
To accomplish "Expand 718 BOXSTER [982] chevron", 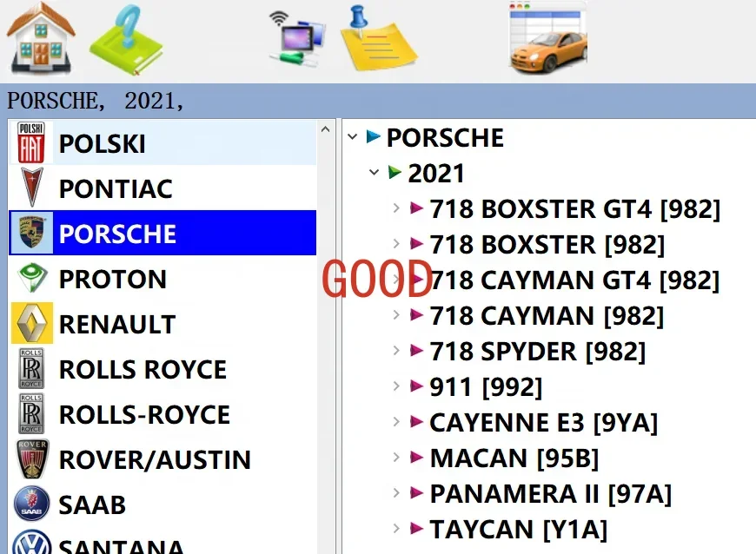I will point(396,244).
